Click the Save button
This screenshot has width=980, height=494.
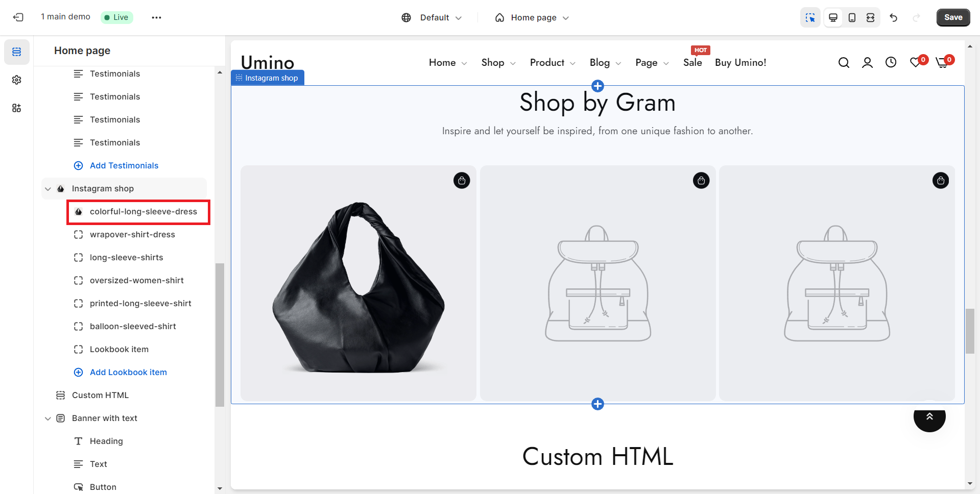pyautogui.click(x=953, y=17)
